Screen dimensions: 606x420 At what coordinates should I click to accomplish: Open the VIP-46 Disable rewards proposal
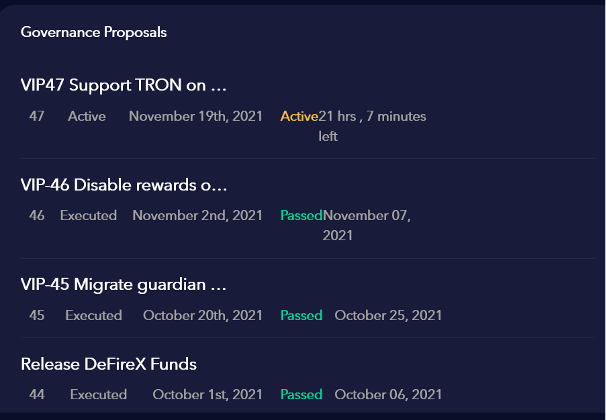pyautogui.click(x=124, y=185)
